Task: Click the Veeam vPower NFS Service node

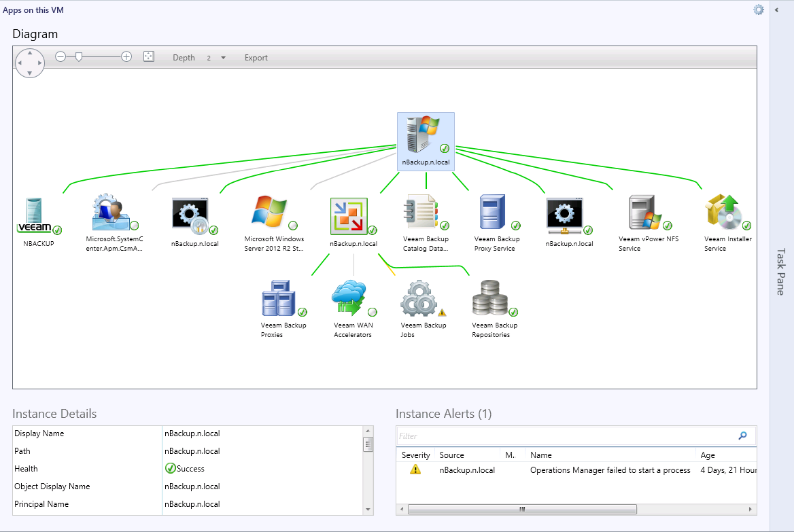Action: [x=649, y=223]
